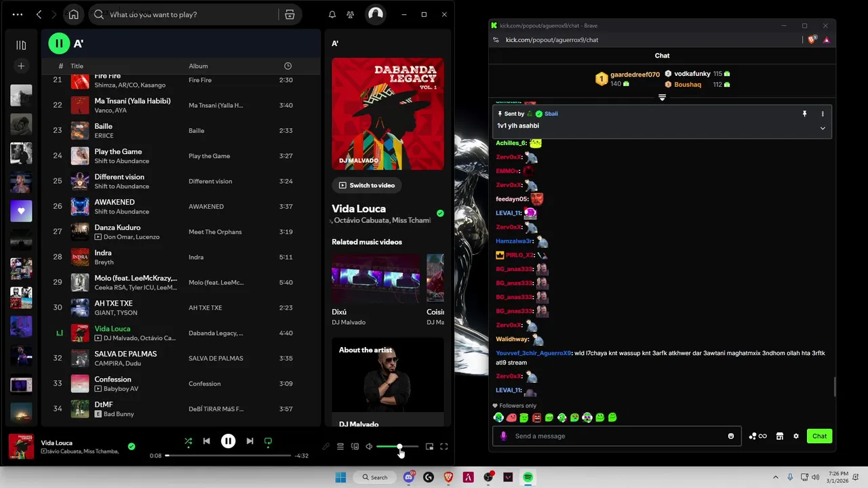The width and height of the screenshot is (868, 488).
Task: Click the purple microphone icon in chat input
Action: click(x=503, y=436)
